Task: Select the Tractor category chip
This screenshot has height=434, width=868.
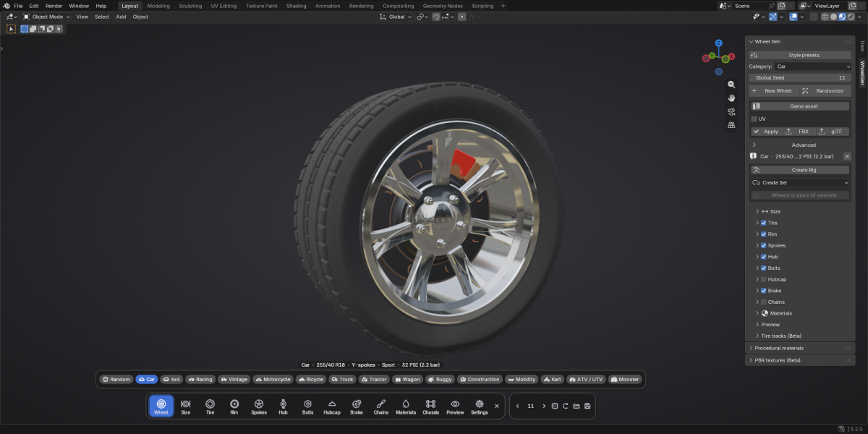Action: (x=374, y=379)
